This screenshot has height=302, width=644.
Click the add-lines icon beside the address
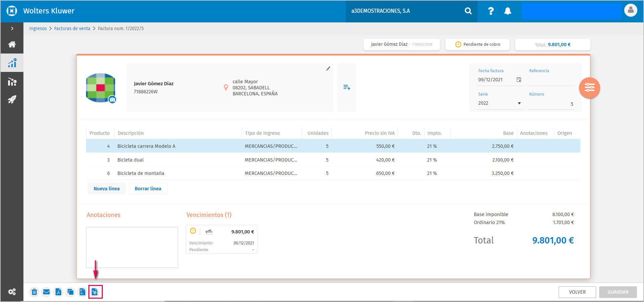pyautogui.click(x=346, y=88)
